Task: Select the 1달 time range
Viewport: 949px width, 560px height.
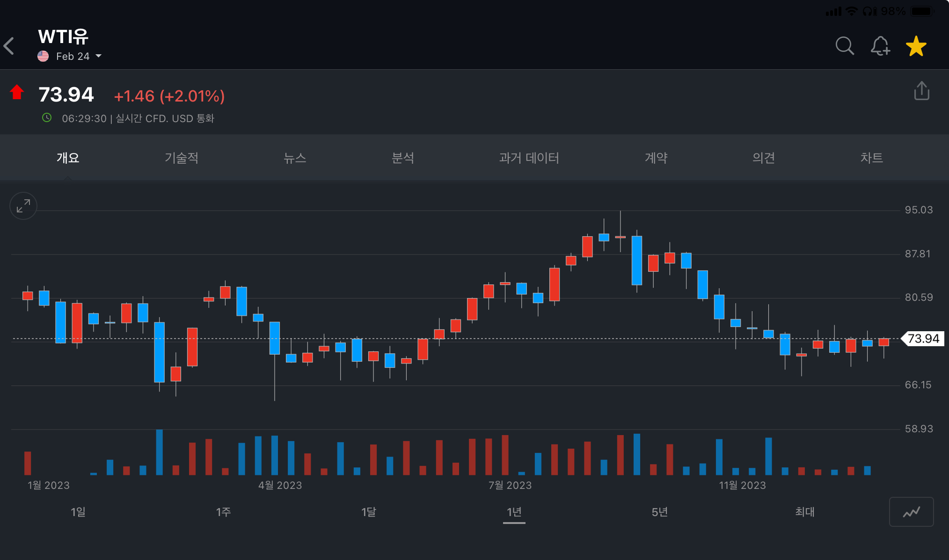Action: click(x=369, y=512)
